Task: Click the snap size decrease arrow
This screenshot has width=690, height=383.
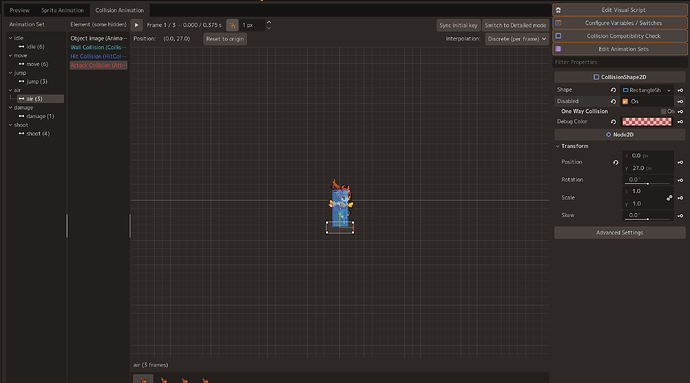Action: (269, 28)
